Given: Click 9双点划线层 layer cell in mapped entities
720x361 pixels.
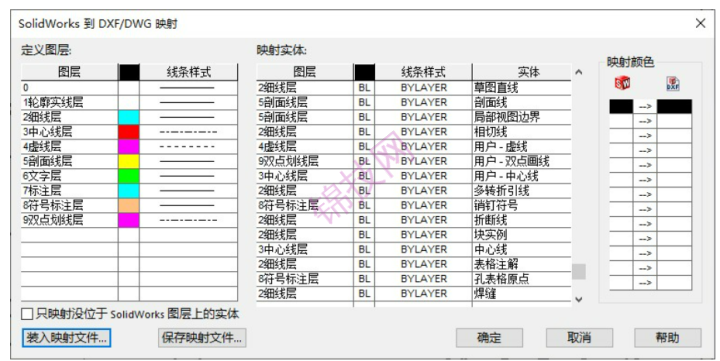Looking at the screenshot, I should coord(305,161).
